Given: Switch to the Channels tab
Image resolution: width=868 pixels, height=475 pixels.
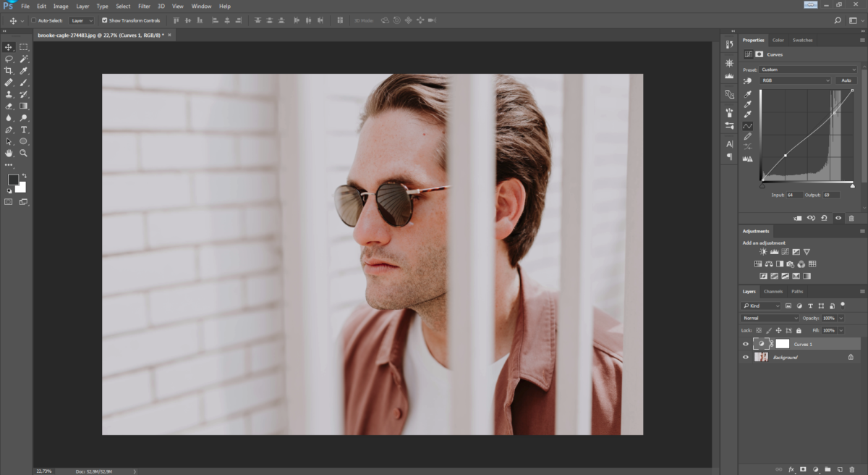Looking at the screenshot, I should 773,291.
